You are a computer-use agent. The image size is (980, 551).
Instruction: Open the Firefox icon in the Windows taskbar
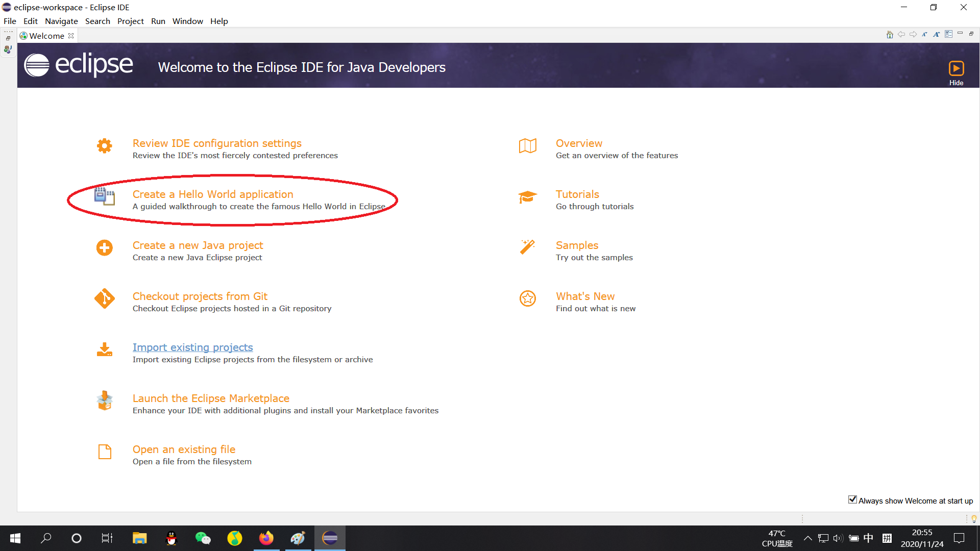click(x=266, y=538)
